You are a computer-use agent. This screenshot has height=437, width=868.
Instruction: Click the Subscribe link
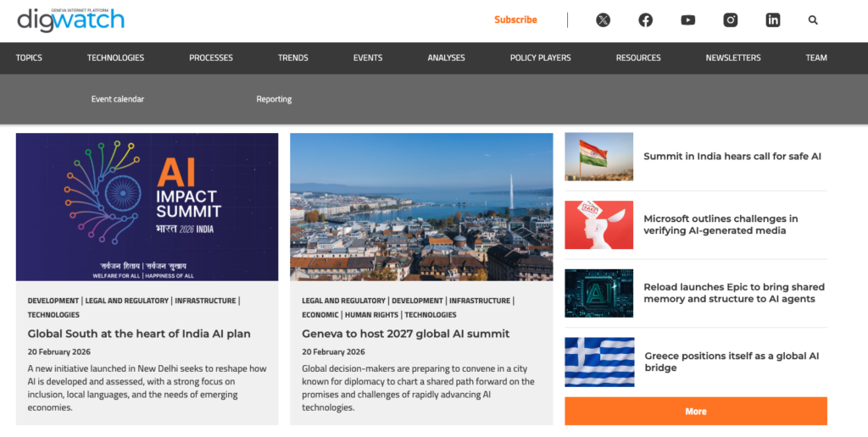tap(515, 20)
